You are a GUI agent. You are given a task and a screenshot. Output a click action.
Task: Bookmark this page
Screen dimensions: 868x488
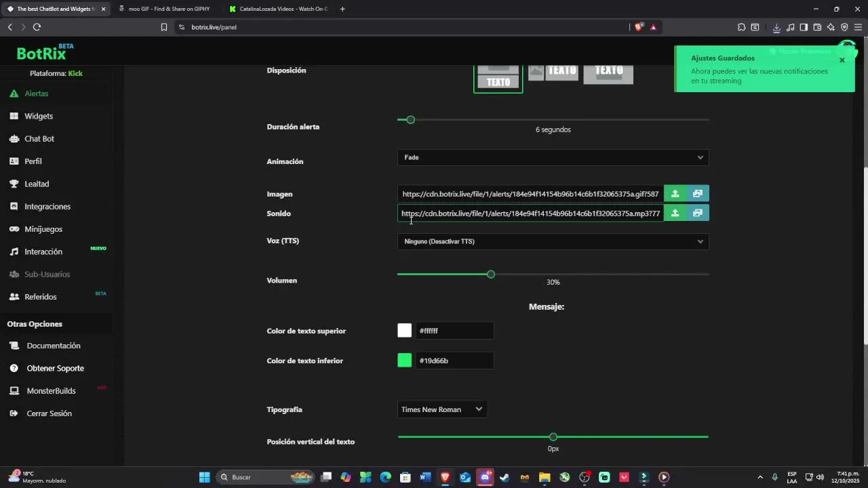164,27
